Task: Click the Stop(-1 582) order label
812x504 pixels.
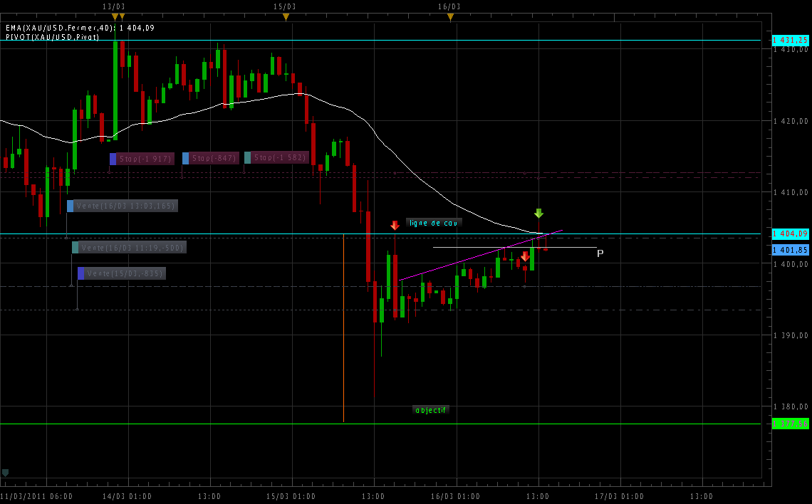Action: tap(276, 157)
